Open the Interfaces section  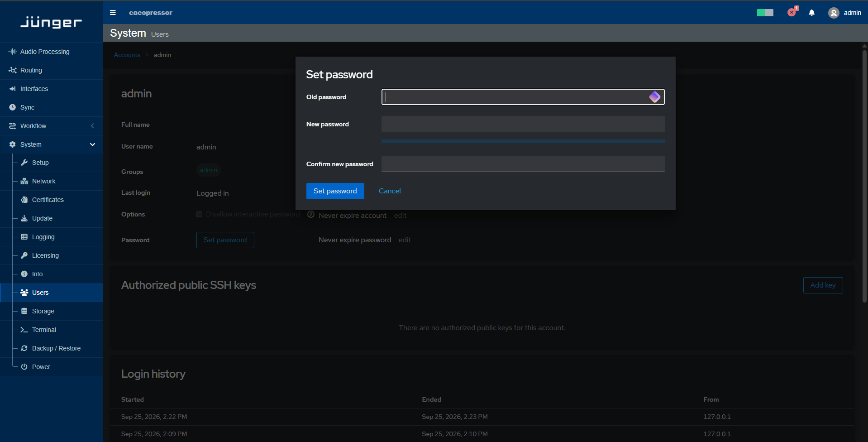52,89
